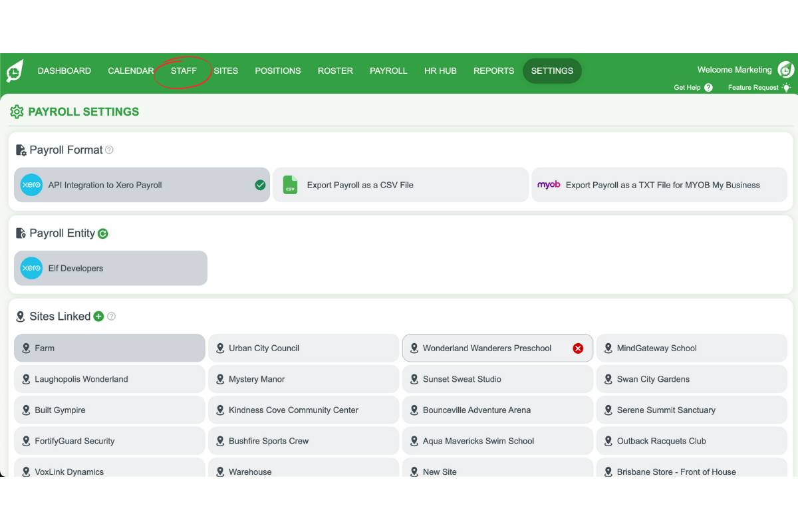The width and height of the screenshot is (798, 532).
Task: Open the Reports section
Action: pyautogui.click(x=493, y=70)
